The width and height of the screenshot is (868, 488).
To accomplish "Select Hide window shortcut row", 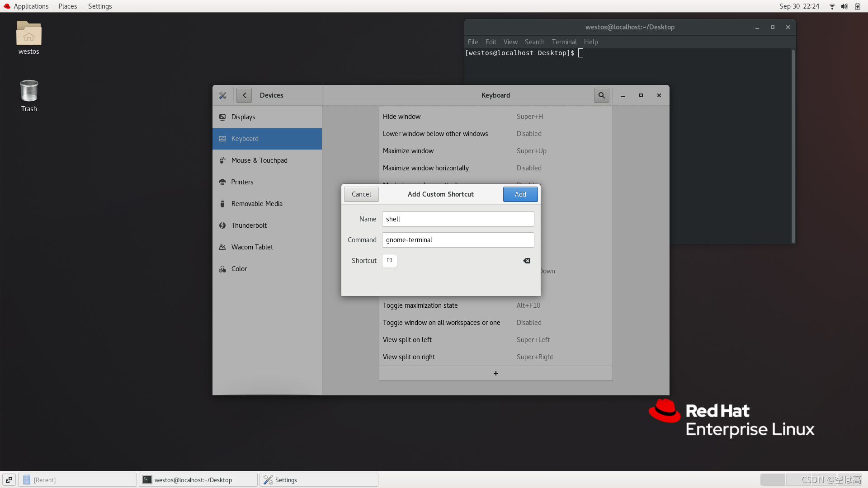I will click(x=496, y=117).
